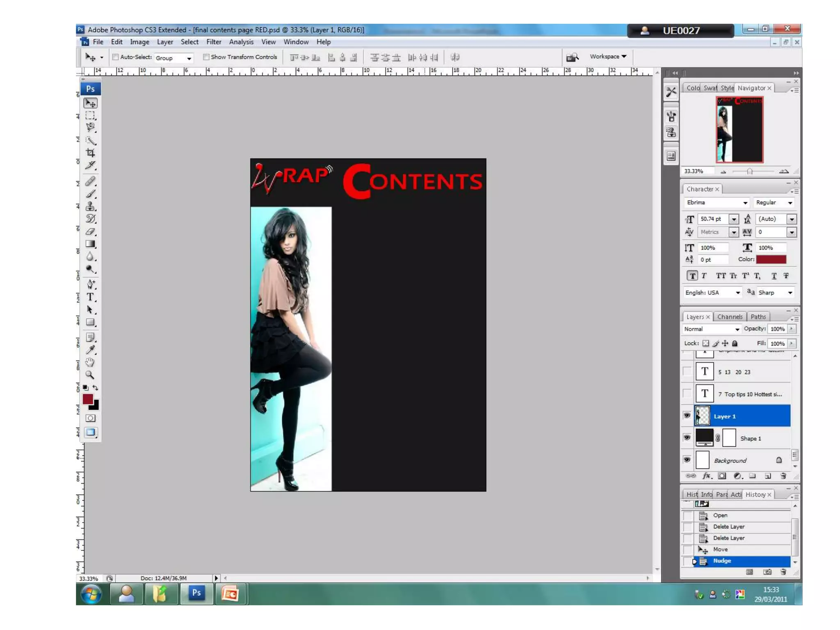Open Normal blend mode dropdown
The height and width of the screenshot is (630, 840).
pos(712,329)
